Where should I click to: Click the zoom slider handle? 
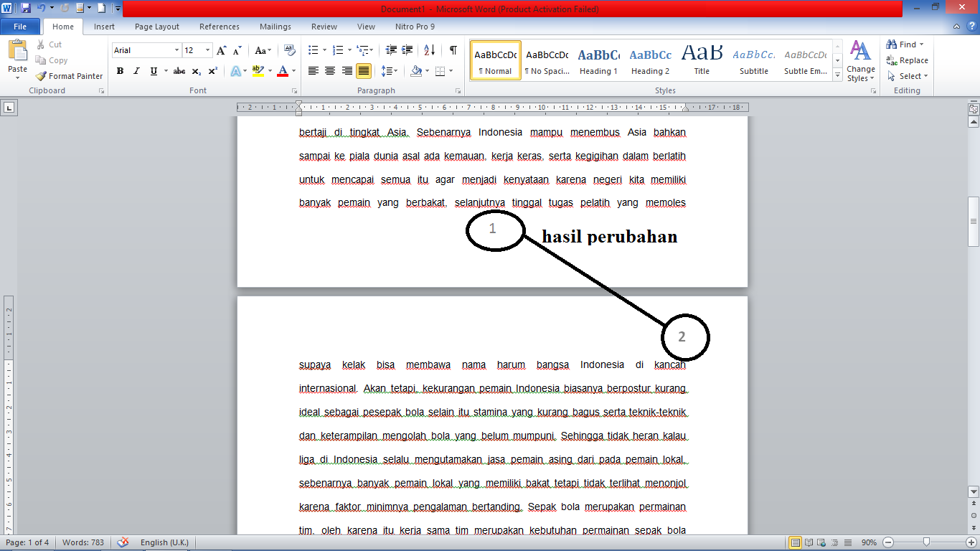926,542
